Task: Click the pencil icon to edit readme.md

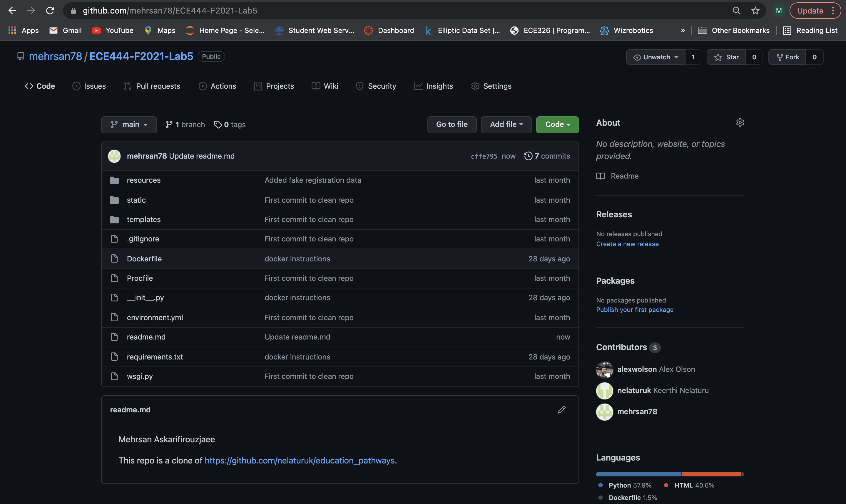Action: click(x=561, y=410)
